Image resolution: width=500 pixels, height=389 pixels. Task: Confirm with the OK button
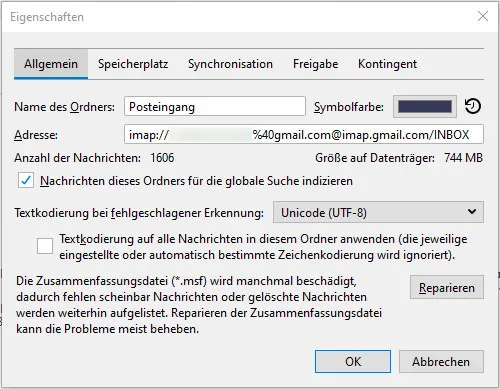click(353, 361)
